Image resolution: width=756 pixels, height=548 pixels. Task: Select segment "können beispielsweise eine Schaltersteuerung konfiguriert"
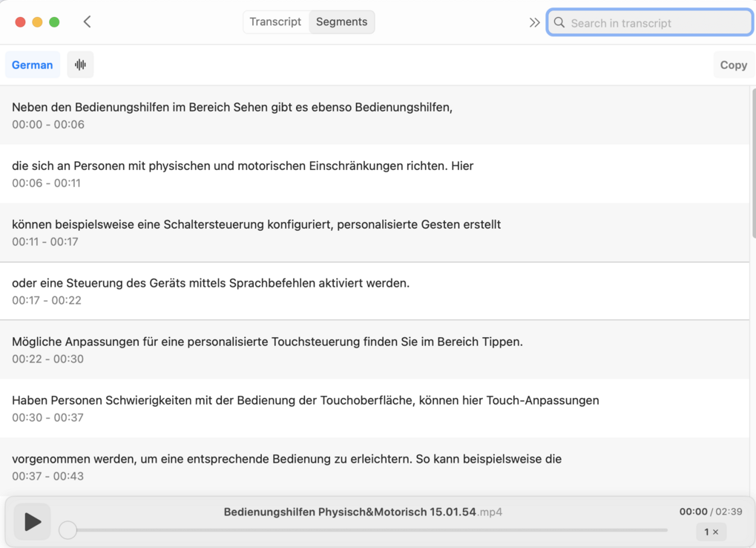374,232
